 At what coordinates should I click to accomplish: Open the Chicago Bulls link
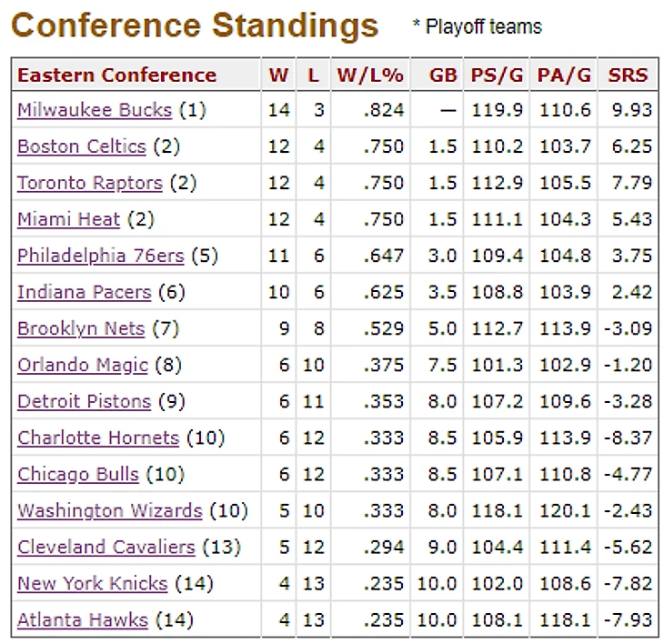coord(77,474)
